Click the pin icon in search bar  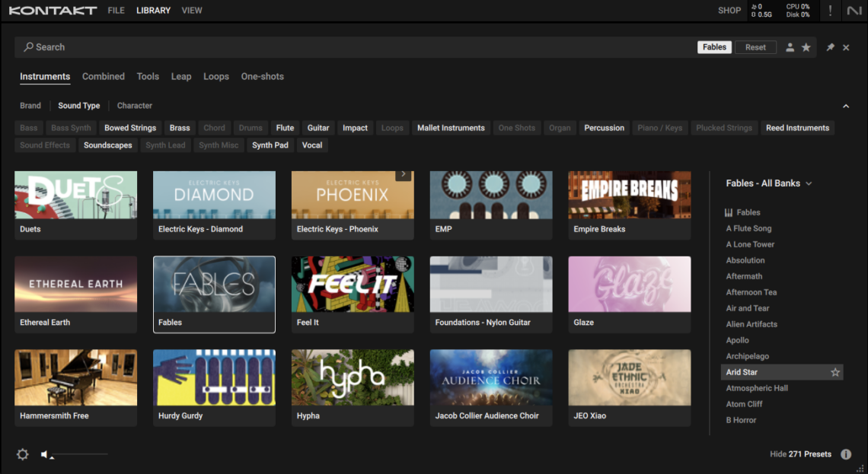pyautogui.click(x=831, y=47)
